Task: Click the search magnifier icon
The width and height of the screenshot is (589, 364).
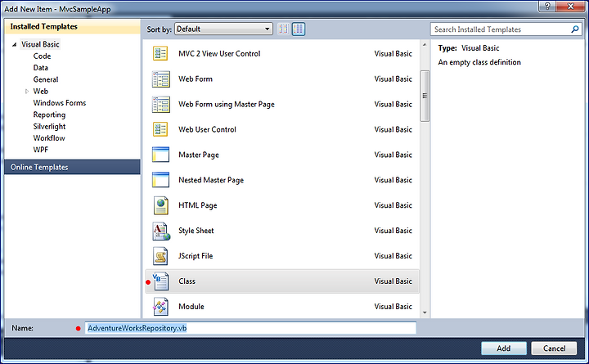Action: point(575,29)
